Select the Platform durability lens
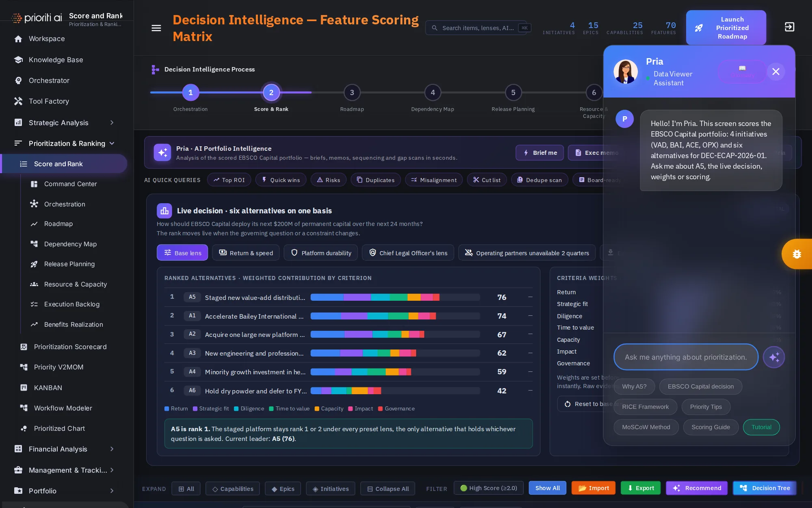 (x=321, y=253)
